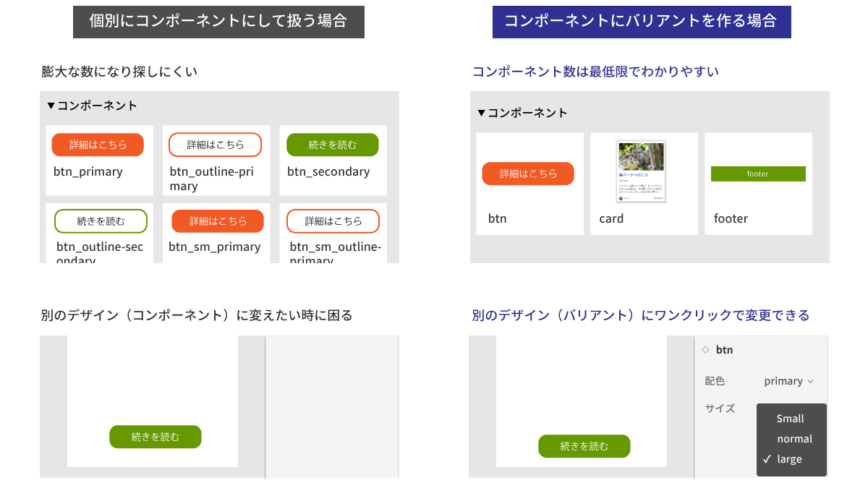This screenshot has height=488, width=868.
Task: Collapse the right コンポーネント panel triangle
Action: pos(482,113)
